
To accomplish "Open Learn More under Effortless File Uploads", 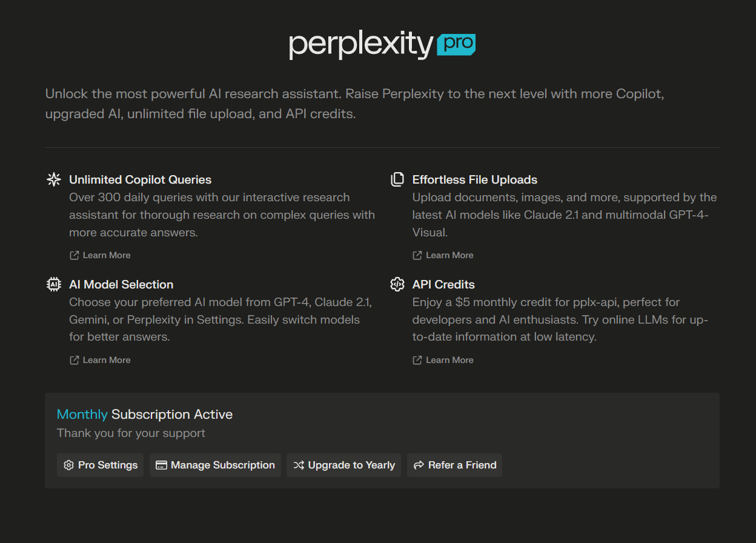I will [449, 255].
